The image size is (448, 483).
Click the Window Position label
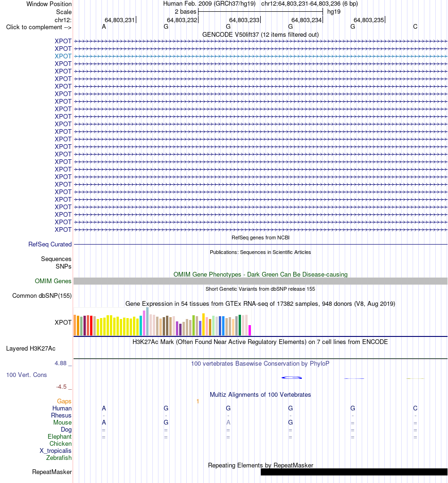pyautogui.click(x=49, y=4)
